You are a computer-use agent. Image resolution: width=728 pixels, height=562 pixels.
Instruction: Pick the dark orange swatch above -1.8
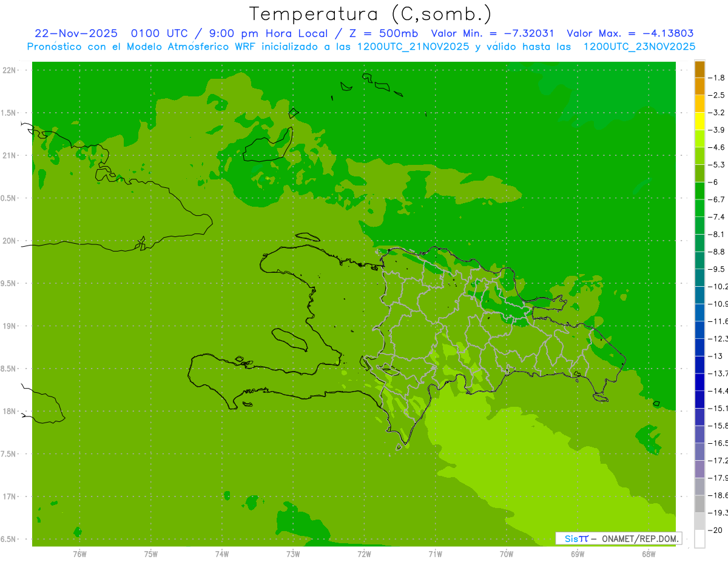(x=700, y=70)
